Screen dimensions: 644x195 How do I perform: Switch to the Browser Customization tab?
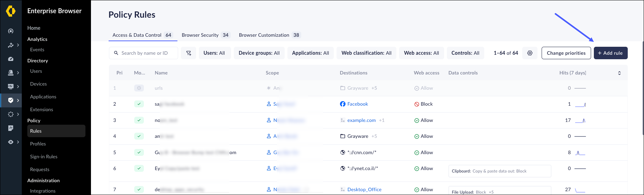coord(269,35)
